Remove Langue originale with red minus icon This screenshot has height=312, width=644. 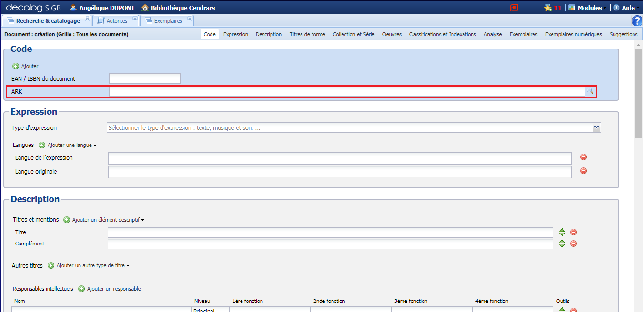click(583, 171)
